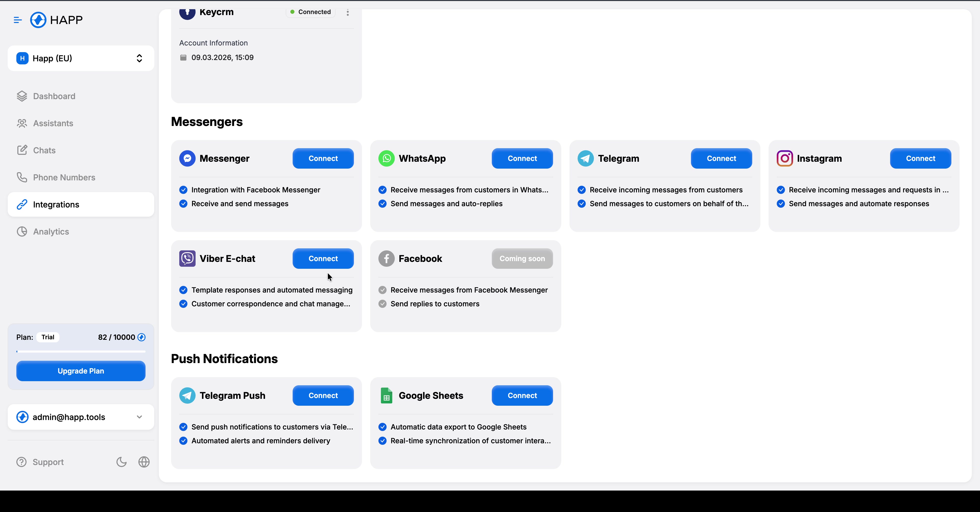The width and height of the screenshot is (980, 512).
Task: Click the Instagram logo icon
Action: (x=784, y=158)
